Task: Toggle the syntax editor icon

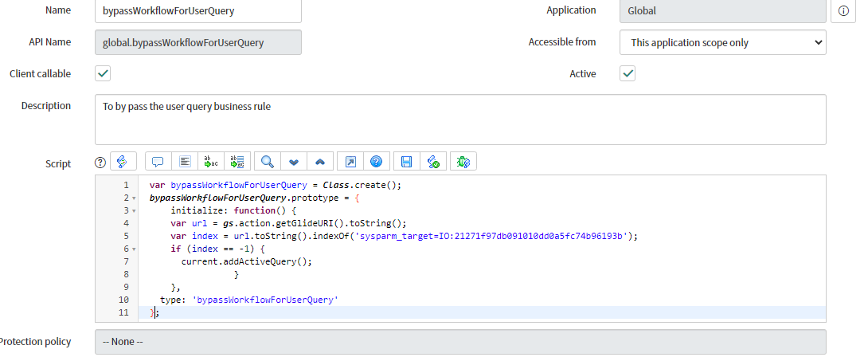Action: (x=123, y=162)
